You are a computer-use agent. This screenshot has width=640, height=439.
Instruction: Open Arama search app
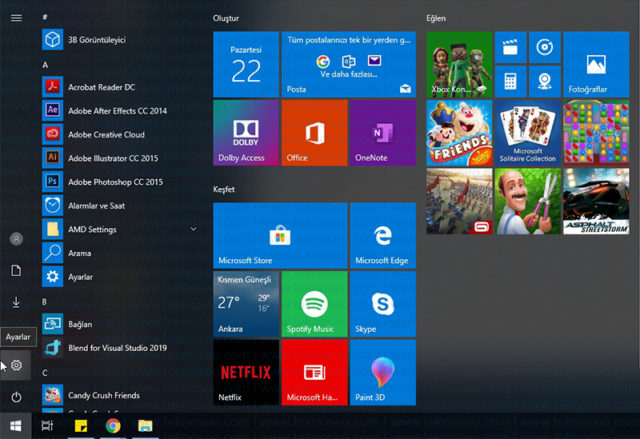pos(120,253)
